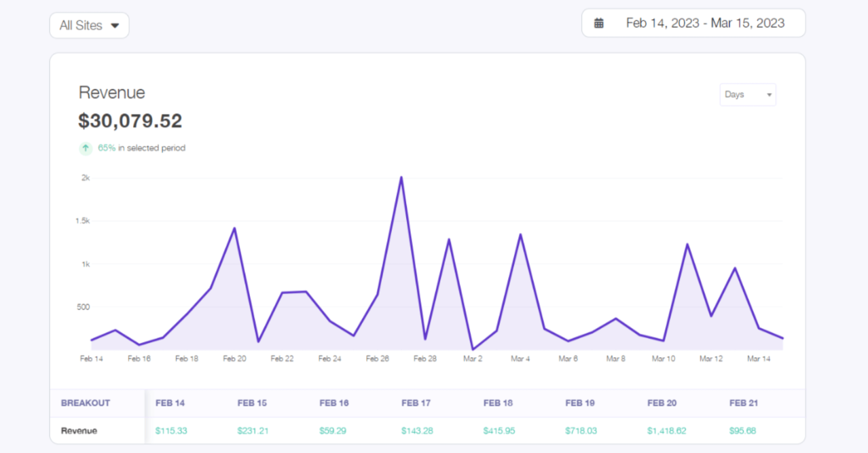The width and height of the screenshot is (868, 453).
Task: Click the caret arrow beside All Sites
Action: [x=115, y=25]
